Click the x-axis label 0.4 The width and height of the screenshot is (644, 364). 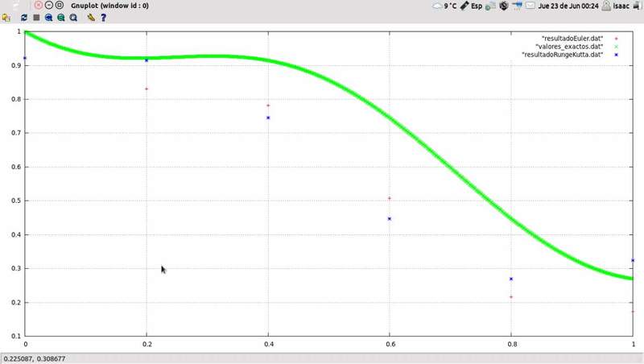pos(269,345)
